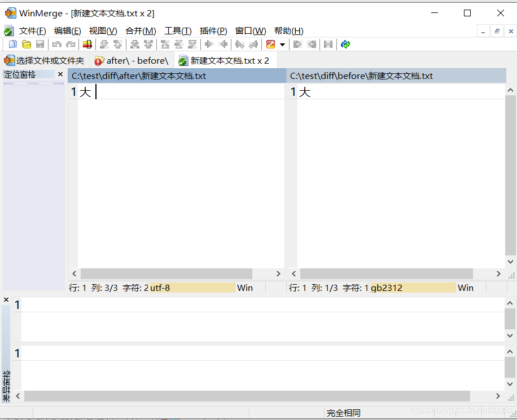The image size is (517, 420).
Task: Click upper diff pane scroll up arrow
Action: click(x=510, y=303)
